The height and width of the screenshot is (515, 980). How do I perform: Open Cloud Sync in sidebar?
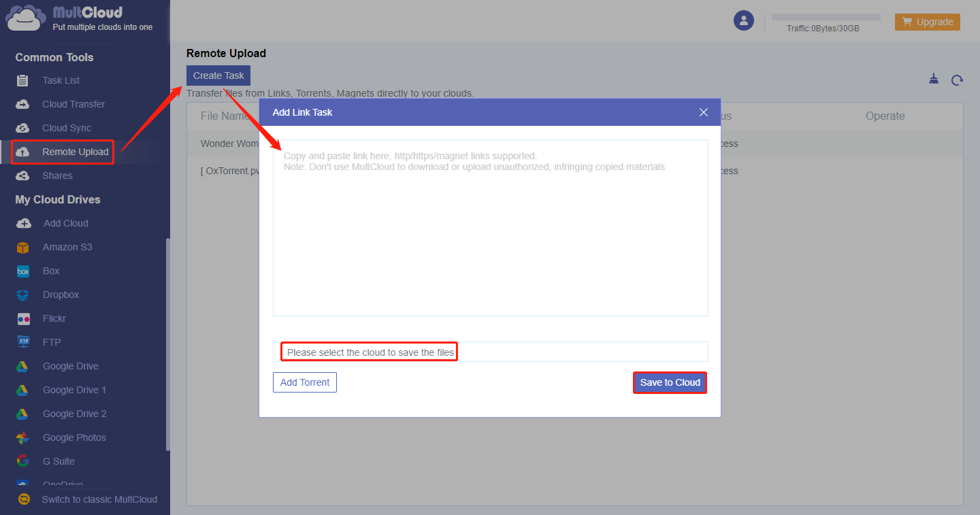pos(67,128)
